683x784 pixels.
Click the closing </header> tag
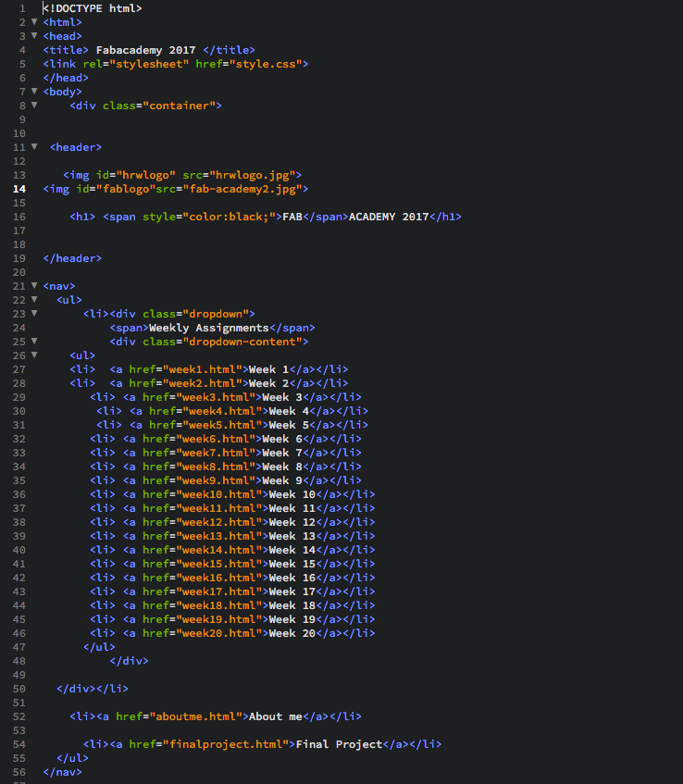coord(72,258)
